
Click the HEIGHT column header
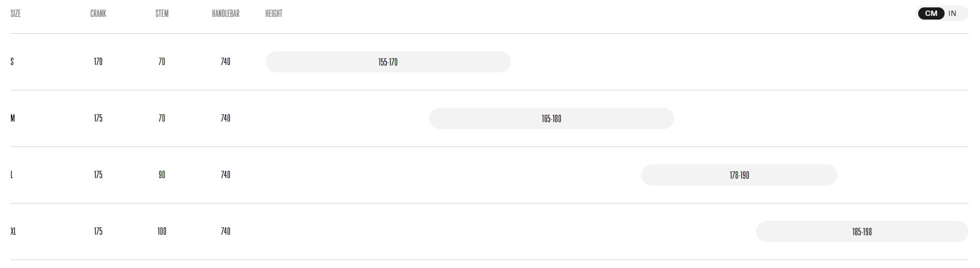click(274, 14)
